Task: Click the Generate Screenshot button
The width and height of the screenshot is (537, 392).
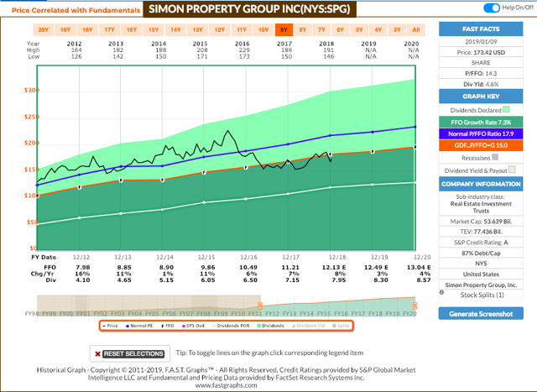Action: pyautogui.click(x=481, y=314)
